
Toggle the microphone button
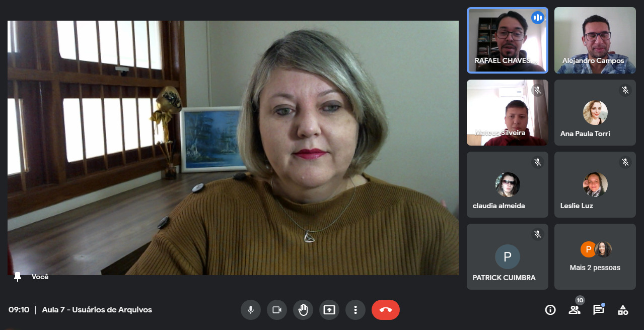click(x=251, y=310)
